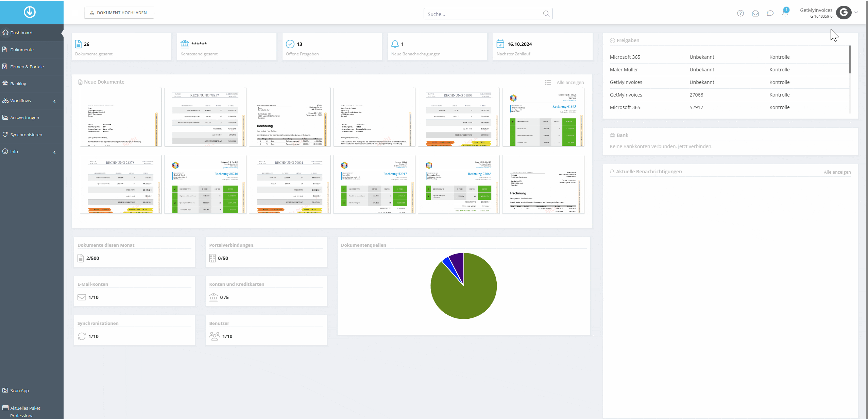The height and width of the screenshot is (419, 868).
Task: Click the Neue Benachrichtigungen bell icon
Action: (x=395, y=44)
